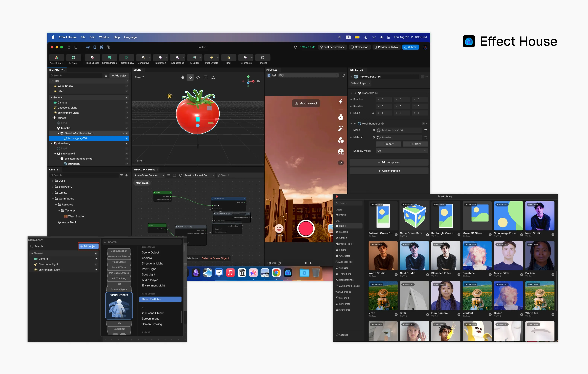The height and width of the screenshot is (374, 588).
Task: Open the Sky preview dropdown
Action: (308, 75)
